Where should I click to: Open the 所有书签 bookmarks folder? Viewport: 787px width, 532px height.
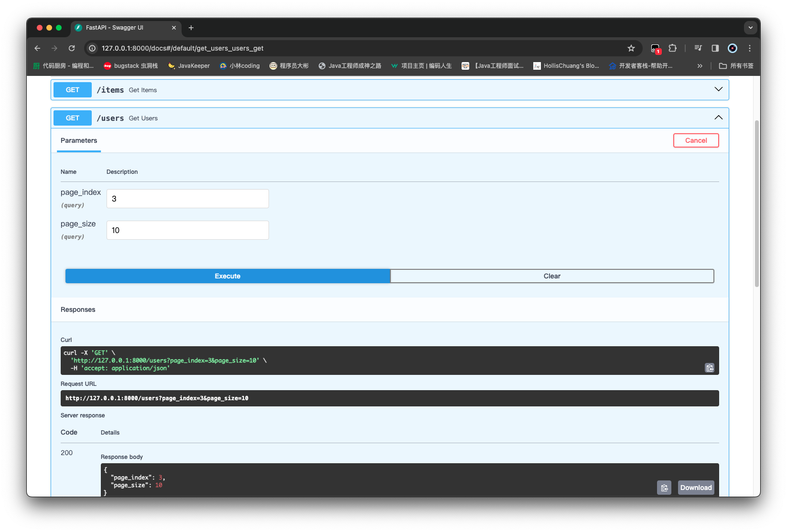tap(736, 66)
